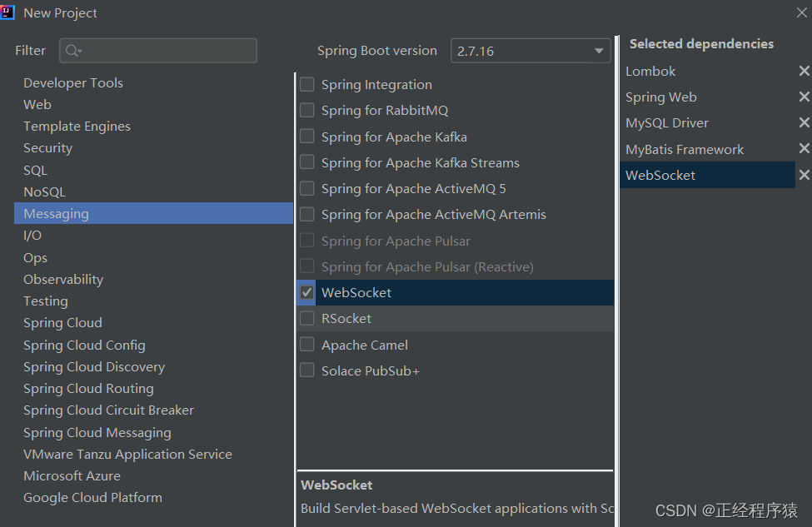The width and height of the screenshot is (812, 527).
Task: Remove MySQL Driver using its X icon
Action: point(804,123)
